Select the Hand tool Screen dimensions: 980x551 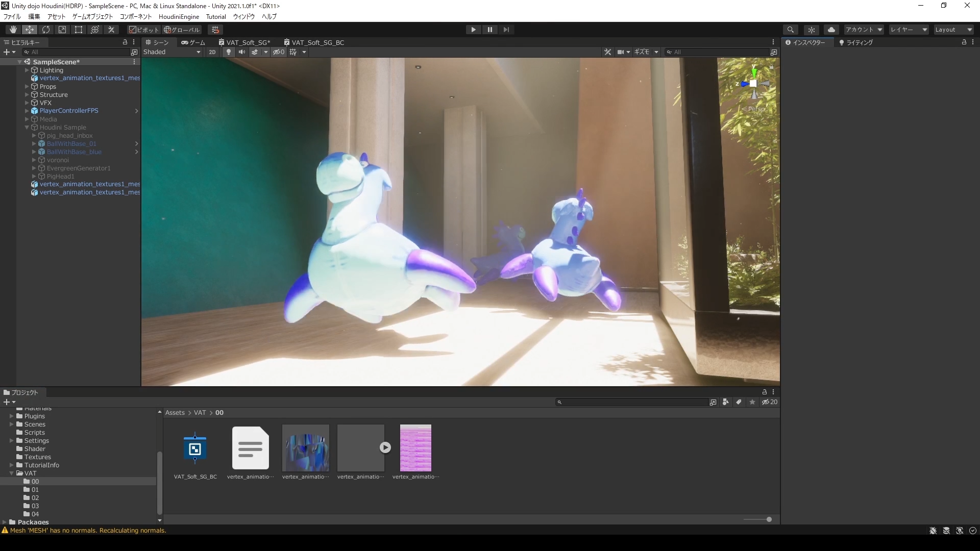pos(13,30)
